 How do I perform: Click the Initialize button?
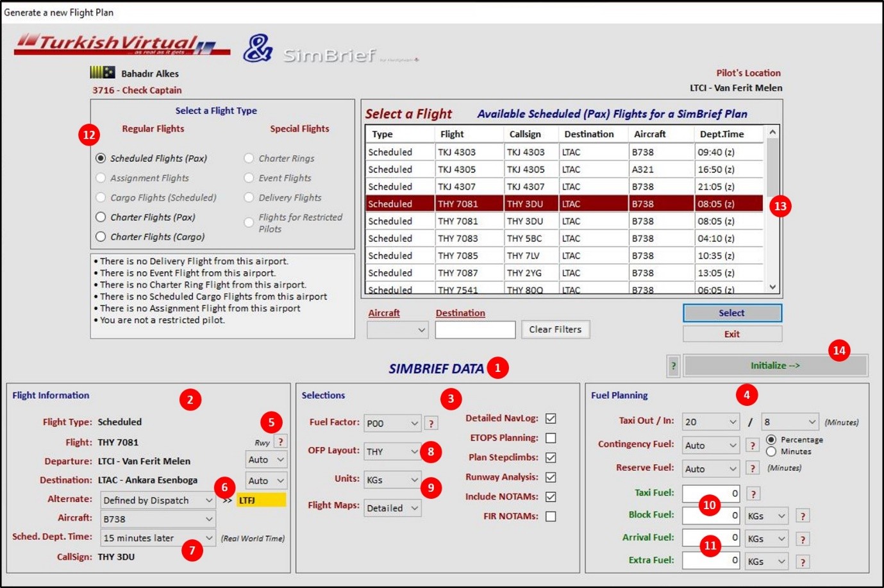point(775,365)
